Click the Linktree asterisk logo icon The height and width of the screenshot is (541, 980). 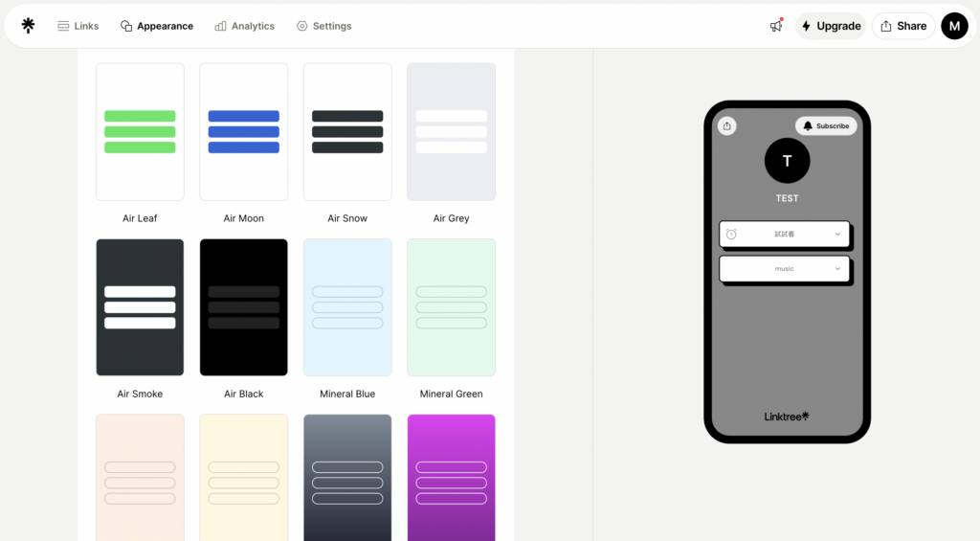(x=28, y=26)
